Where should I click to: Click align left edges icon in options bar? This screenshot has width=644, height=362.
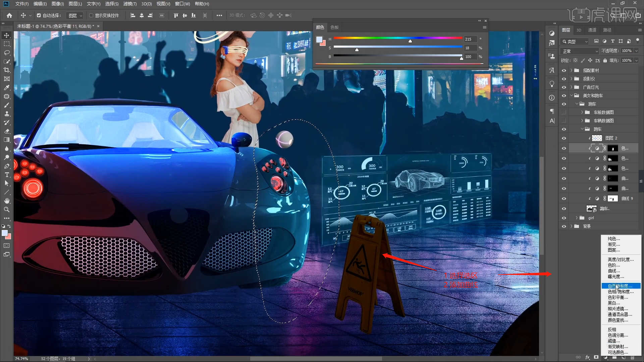133,15
